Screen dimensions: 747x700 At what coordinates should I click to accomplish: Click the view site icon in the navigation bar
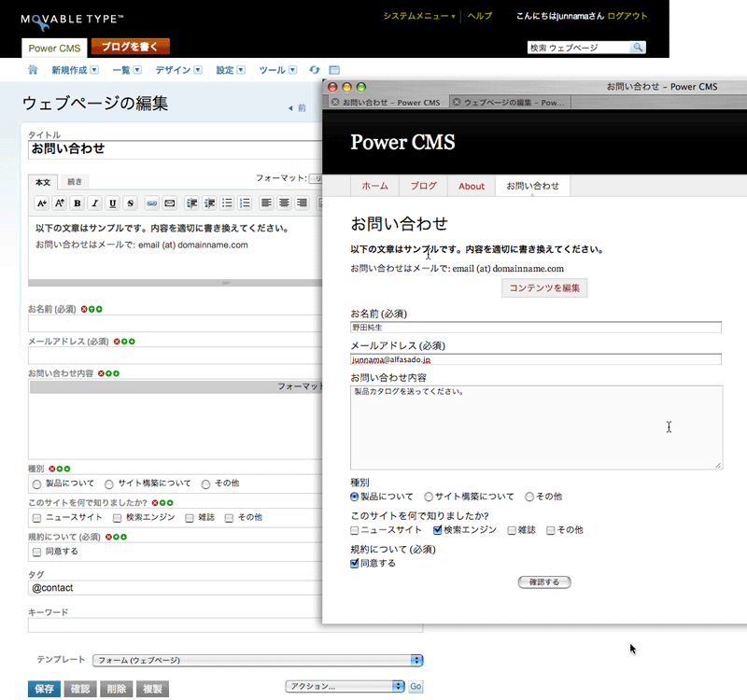coord(334,70)
